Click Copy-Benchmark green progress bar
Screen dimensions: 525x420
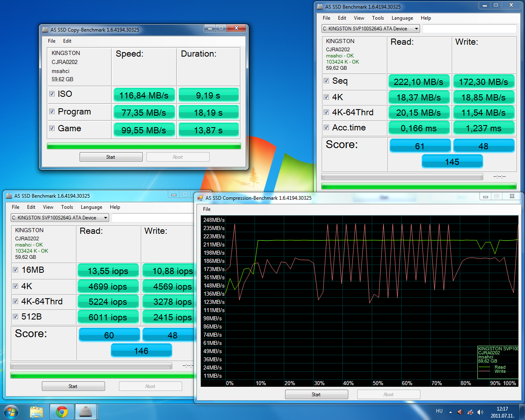144,146
